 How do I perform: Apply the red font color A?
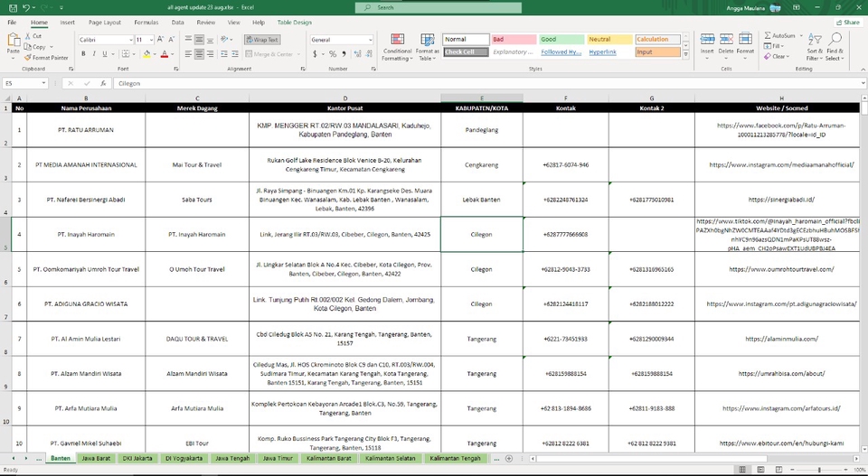165,54
